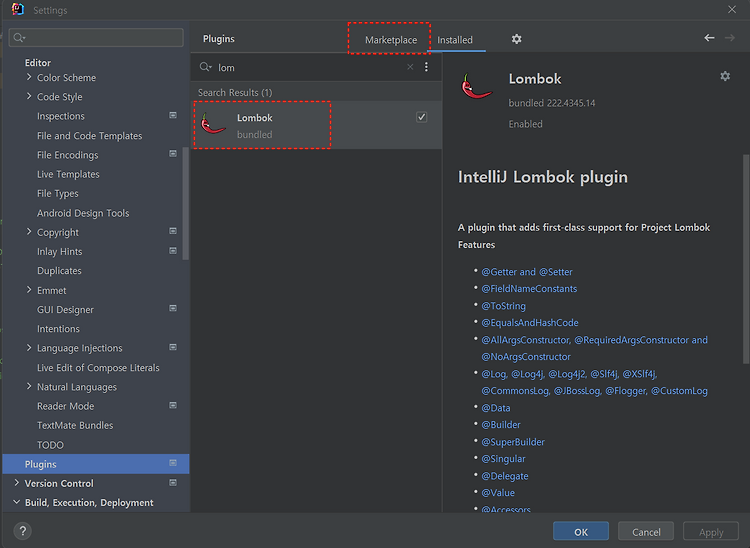Open Live Edit of Compose Literals
Viewport: 750px width, 548px height.
click(98, 368)
